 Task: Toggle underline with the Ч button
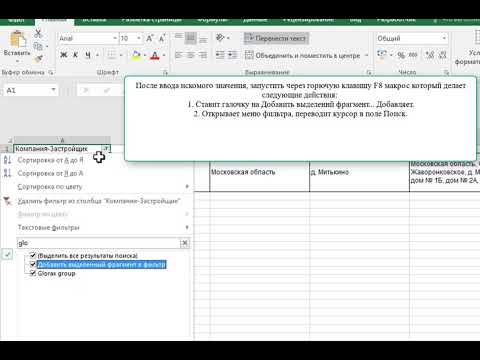88,55
